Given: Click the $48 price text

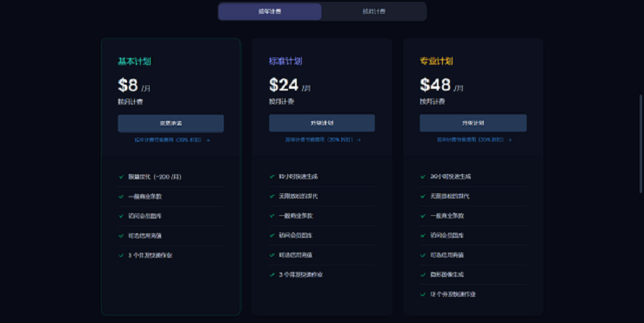Looking at the screenshot, I should pyautogui.click(x=435, y=85).
